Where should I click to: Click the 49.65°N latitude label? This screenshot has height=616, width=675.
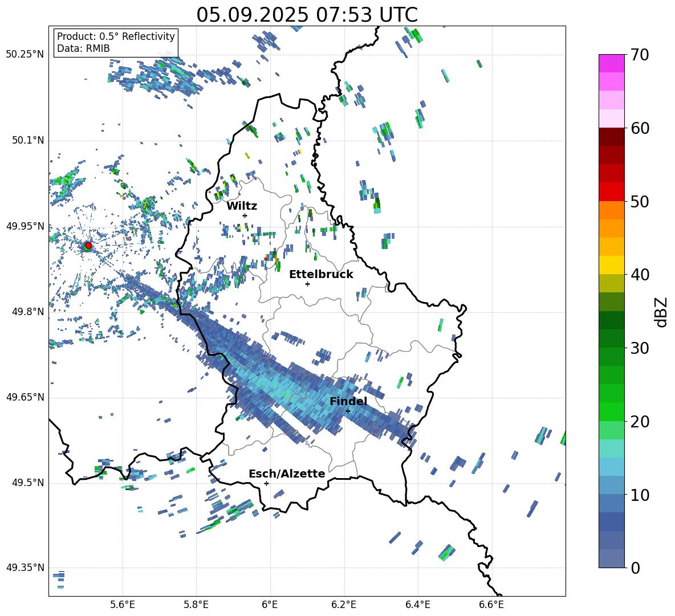pos(25,397)
